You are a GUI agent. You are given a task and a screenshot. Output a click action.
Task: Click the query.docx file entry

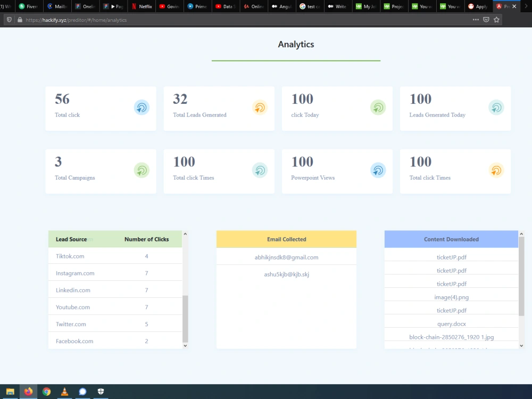451,323
